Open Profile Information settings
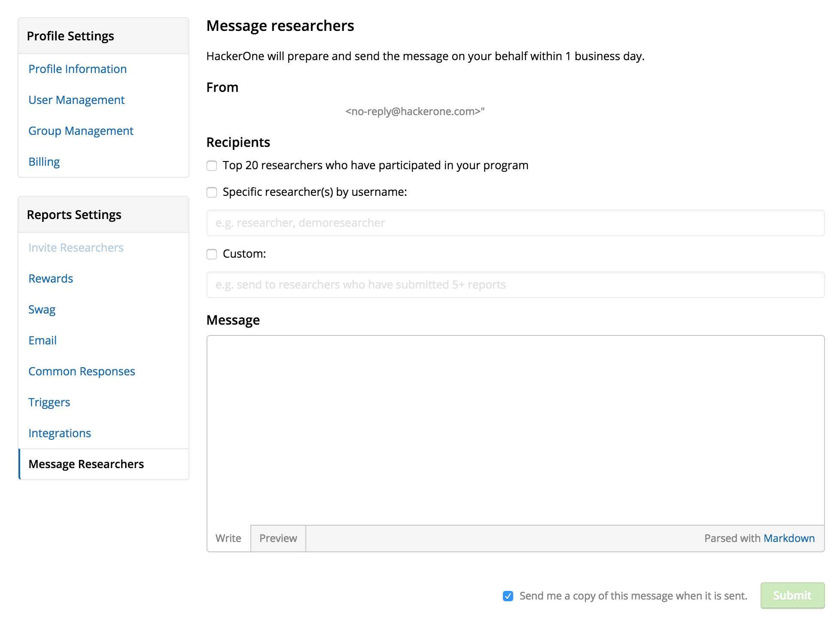 [78, 69]
